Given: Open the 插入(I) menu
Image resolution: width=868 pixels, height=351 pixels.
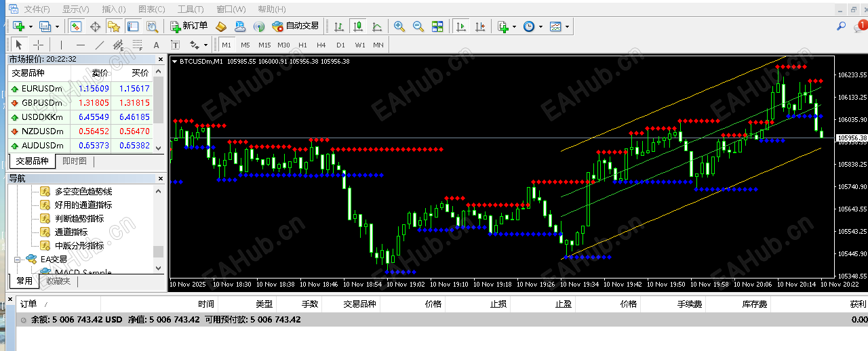Looking at the screenshot, I should 113,9.
